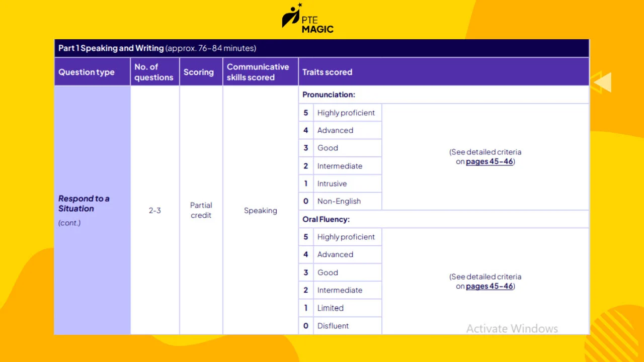Click 'Good' under Pronunciation

click(328, 148)
